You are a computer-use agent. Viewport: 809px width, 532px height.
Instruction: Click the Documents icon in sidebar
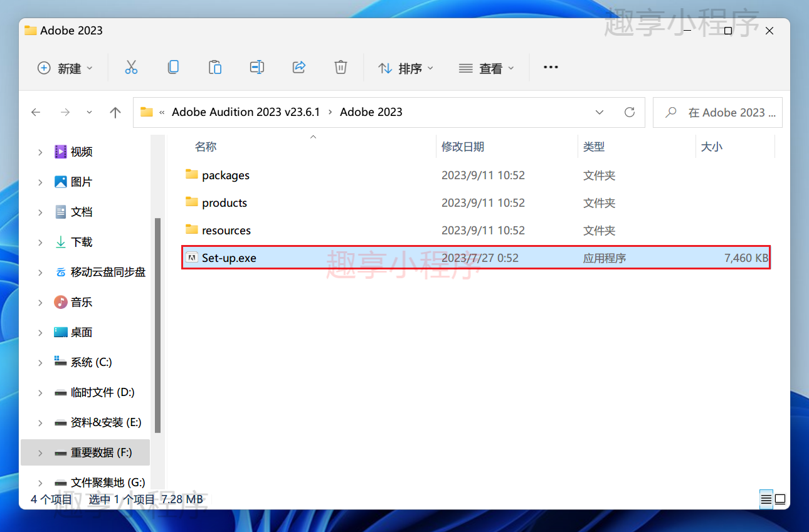[x=61, y=212]
